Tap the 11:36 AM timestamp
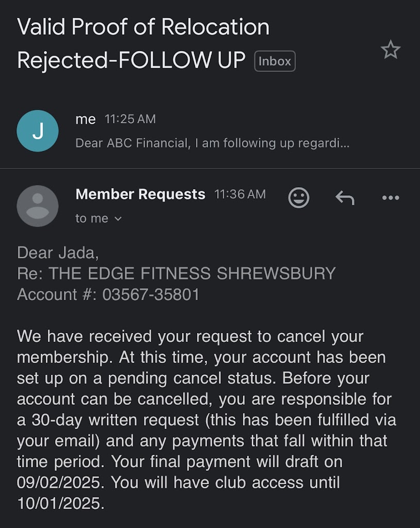420x528 pixels. (240, 194)
